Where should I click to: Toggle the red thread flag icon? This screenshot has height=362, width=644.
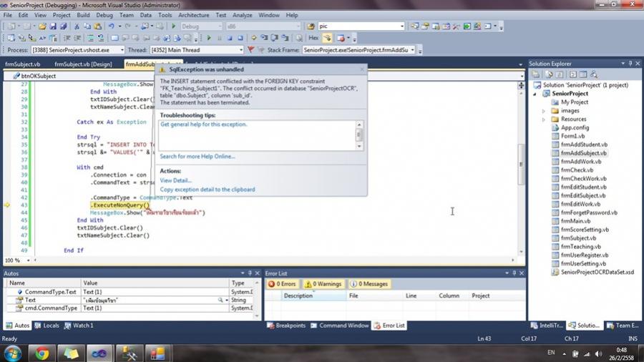[251, 50]
